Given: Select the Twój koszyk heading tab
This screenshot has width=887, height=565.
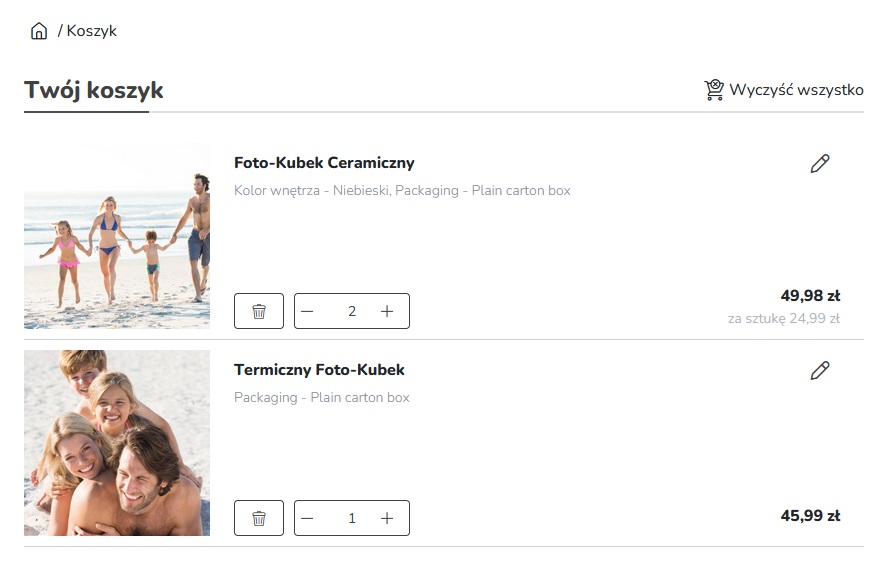Looking at the screenshot, I should click(94, 91).
